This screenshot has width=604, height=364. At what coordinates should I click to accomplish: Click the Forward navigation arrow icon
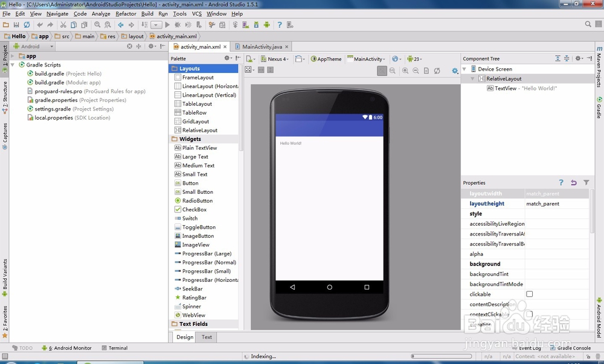[x=131, y=25]
